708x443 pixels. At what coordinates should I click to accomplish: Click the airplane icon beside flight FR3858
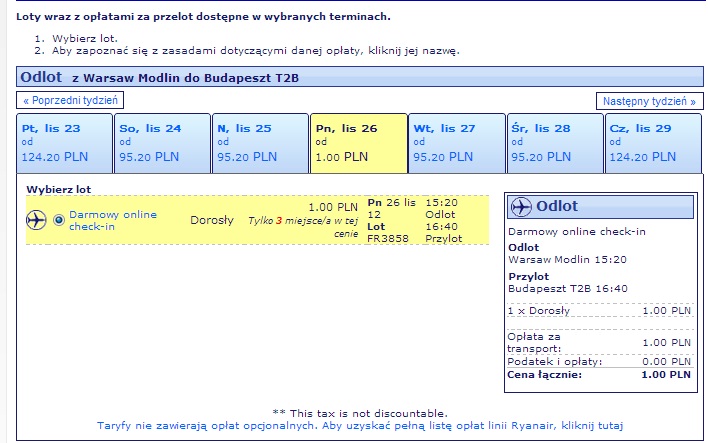tap(36, 220)
